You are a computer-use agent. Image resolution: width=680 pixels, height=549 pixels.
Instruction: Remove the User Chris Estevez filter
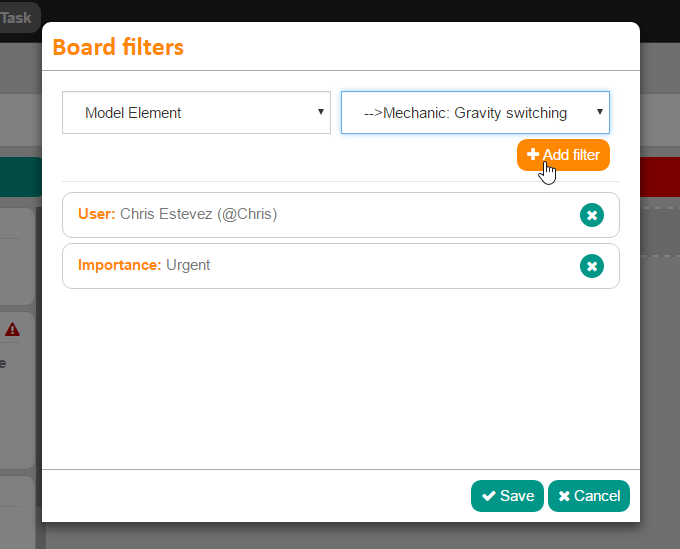click(x=591, y=215)
